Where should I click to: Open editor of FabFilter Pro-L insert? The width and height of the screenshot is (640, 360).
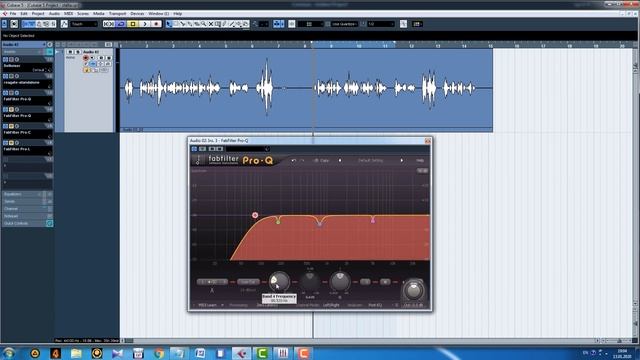tap(17, 143)
